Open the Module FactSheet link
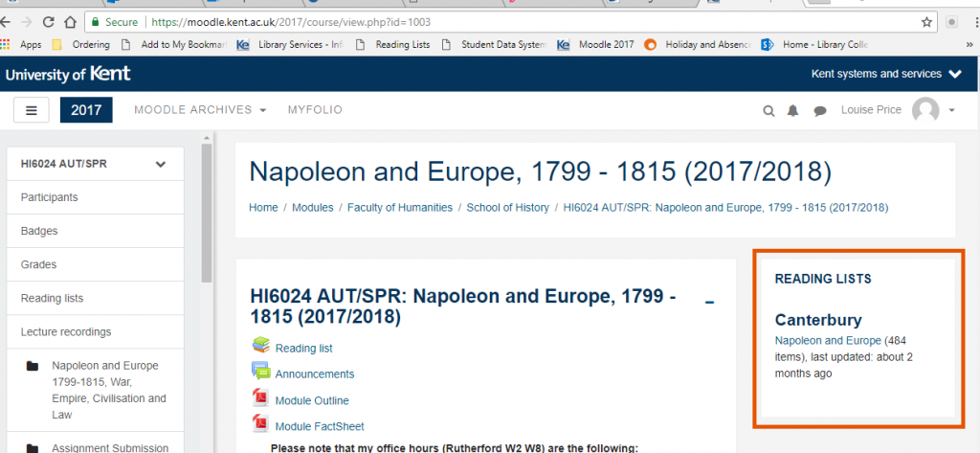Screen dimensions: 980x453 (x=320, y=426)
